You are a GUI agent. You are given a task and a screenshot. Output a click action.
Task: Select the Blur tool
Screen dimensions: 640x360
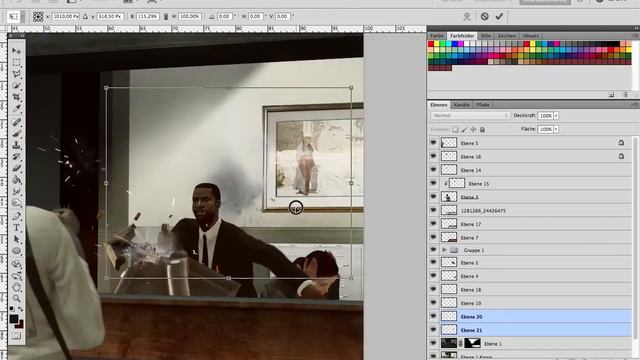16,191
